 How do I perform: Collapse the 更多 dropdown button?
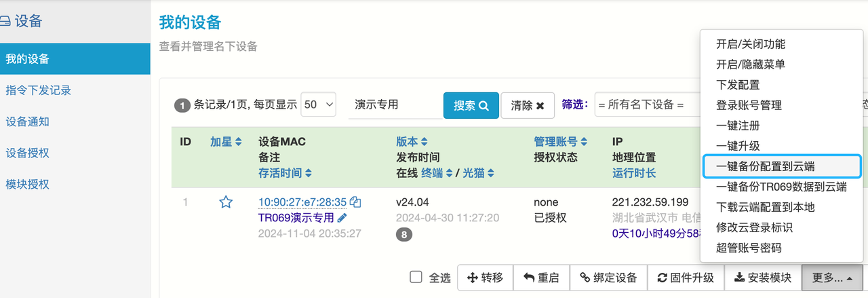[831, 278]
